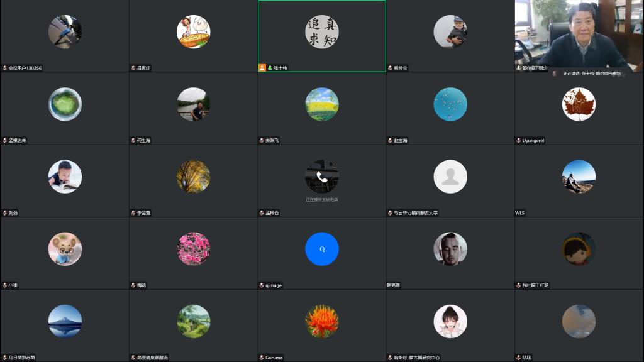Select the default gray silhouette avatar
Screen dimensions: 644x362
click(x=450, y=177)
